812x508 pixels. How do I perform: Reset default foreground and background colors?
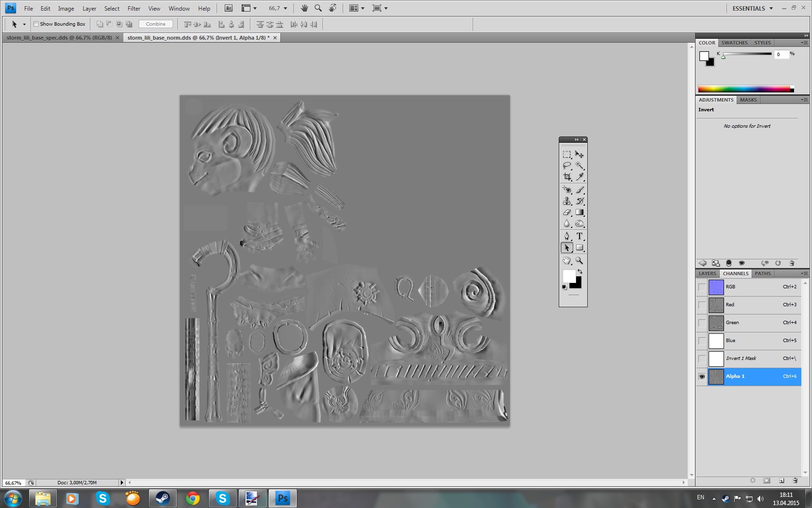(x=565, y=287)
